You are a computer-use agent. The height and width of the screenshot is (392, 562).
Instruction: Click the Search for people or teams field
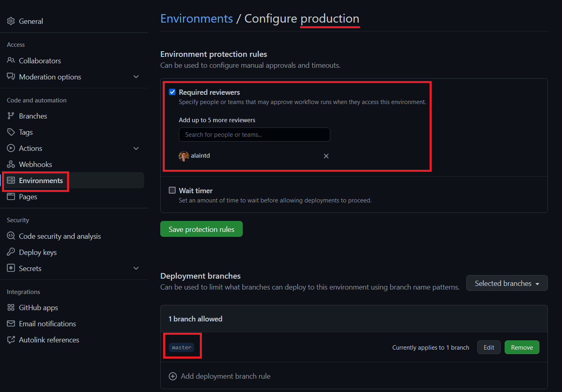254,135
